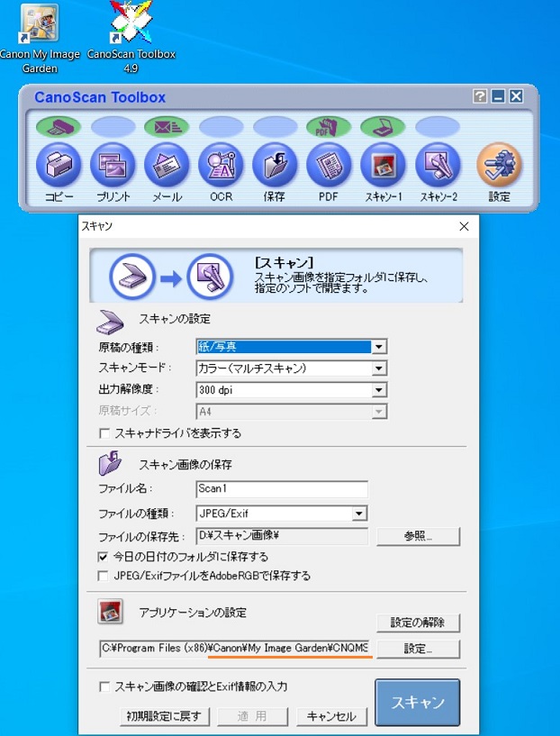Click the green scanner oval above スキャン-1
The image size is (560, 736).
(383, 127)
